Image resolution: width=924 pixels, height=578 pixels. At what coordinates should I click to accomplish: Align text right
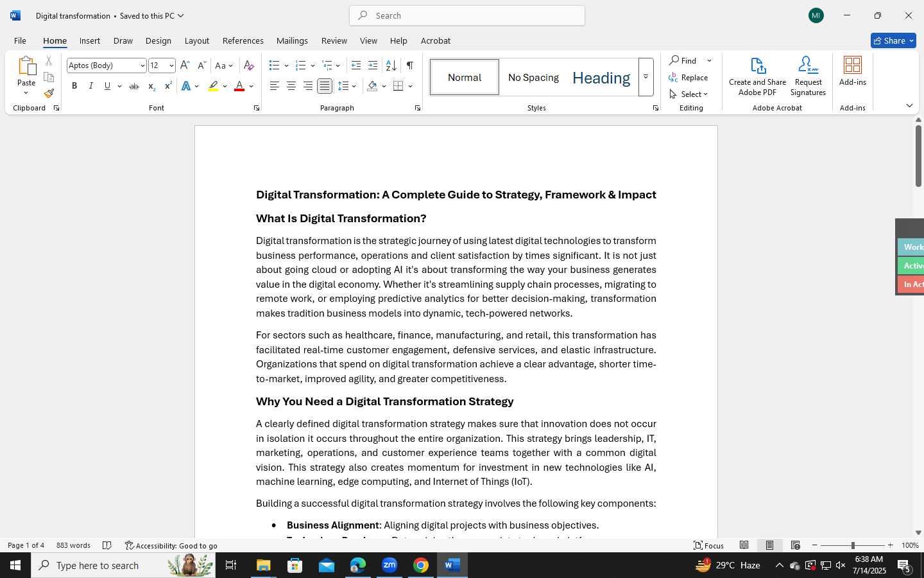(x=308, y=86)
